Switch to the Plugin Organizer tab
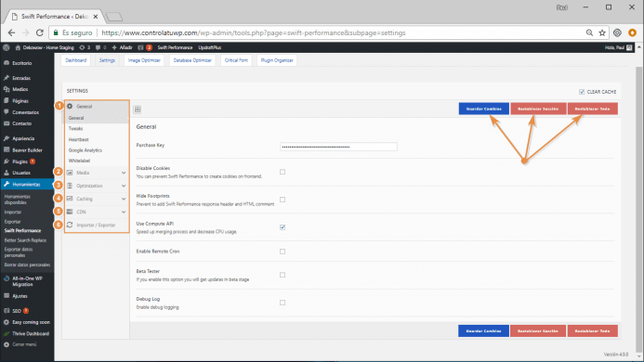Image resolution: width=644 pixels, height=362 pixels. click(277, 60)
